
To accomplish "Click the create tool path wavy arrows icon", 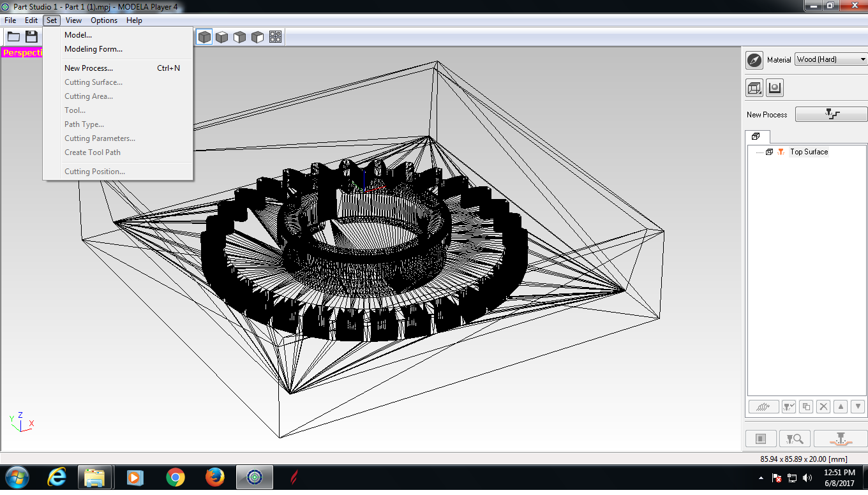I will 763,406.
